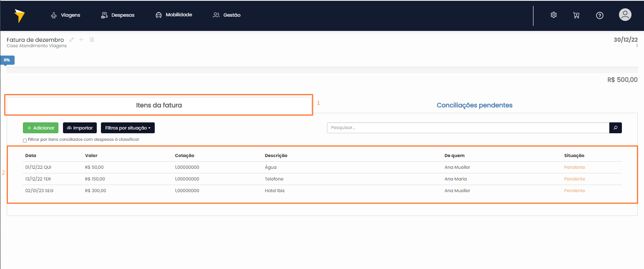This screenshot has height=269, width=644.
Task: Click the 30/12/22 invoice date
Action: click(626, 40)
